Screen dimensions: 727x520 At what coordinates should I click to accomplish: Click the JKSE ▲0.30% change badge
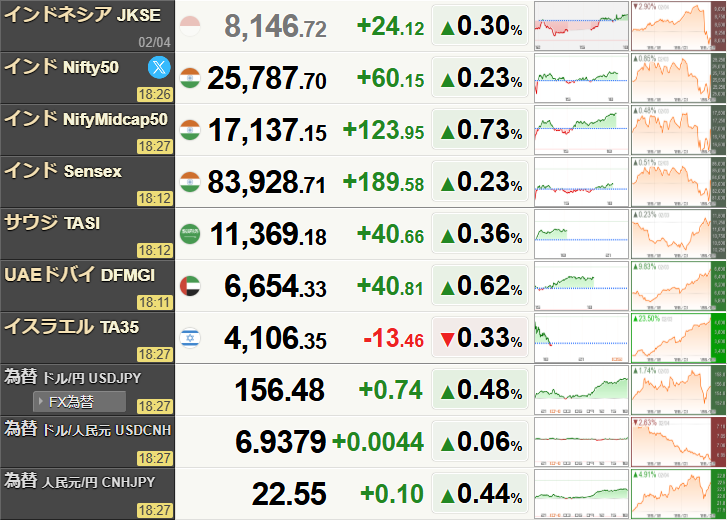pos(480,25)
